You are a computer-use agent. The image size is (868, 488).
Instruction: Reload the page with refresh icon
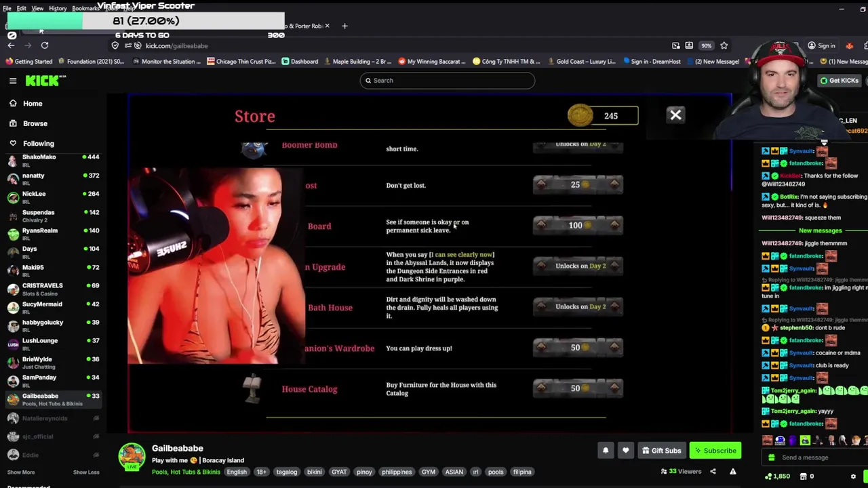[45, 45]
